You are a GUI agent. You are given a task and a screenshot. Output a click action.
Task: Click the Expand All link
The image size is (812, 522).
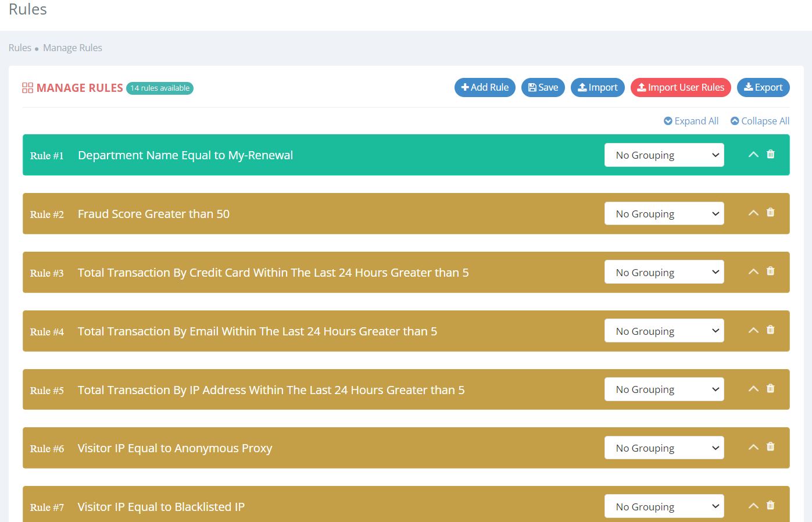[x=696, y=121]
